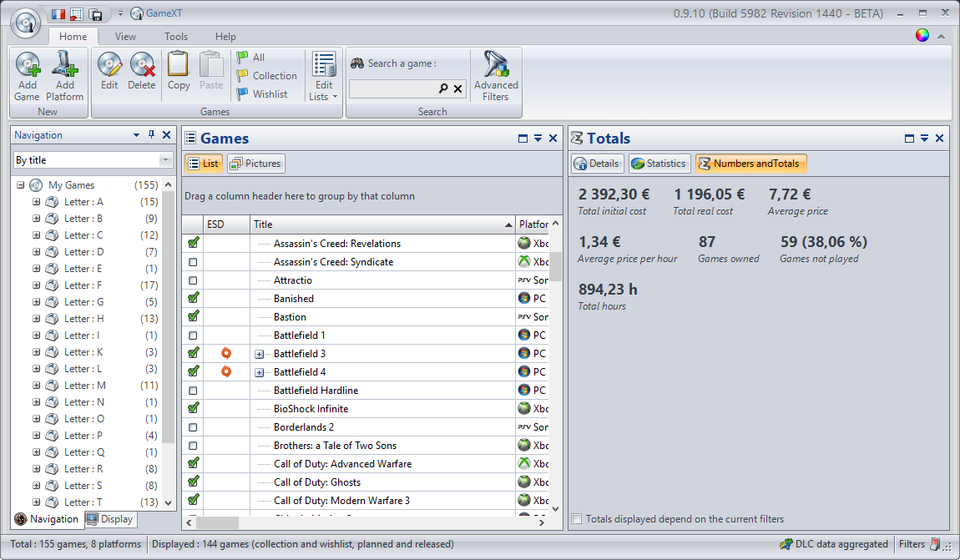Open the Details totals view

point(597,164)
